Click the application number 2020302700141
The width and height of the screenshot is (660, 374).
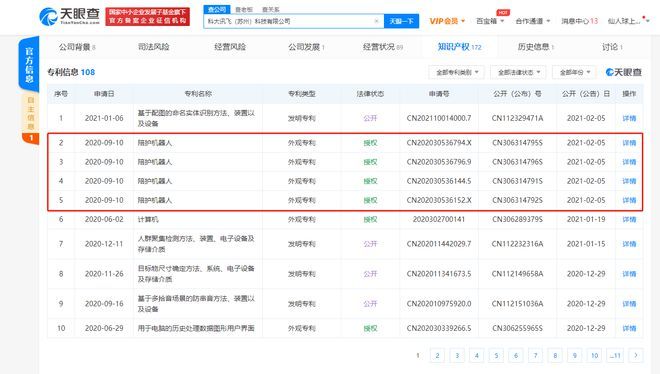439,220
